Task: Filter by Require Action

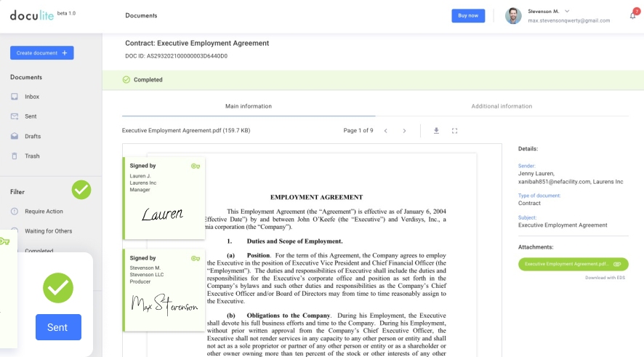Action: 44,212
